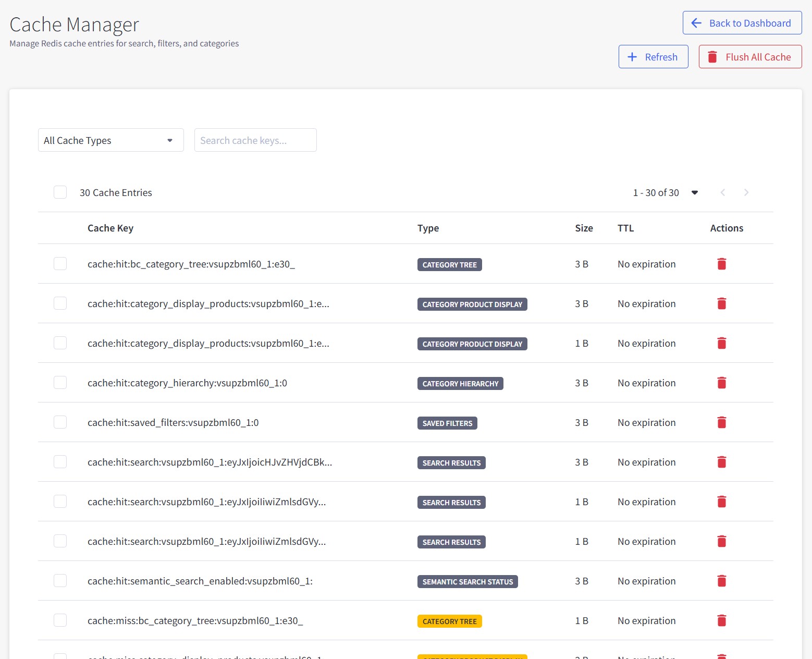Delete the eyJxIjoicHJvZHVjdCBk search entry
This screenshot has width=812, height=659.
(x=721, y=462)
